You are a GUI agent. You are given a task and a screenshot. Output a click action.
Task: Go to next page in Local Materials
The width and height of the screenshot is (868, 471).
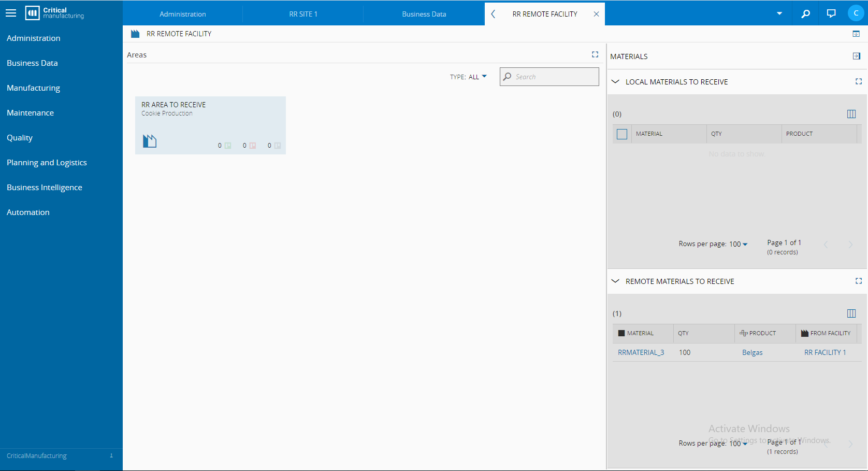point(850,245)
